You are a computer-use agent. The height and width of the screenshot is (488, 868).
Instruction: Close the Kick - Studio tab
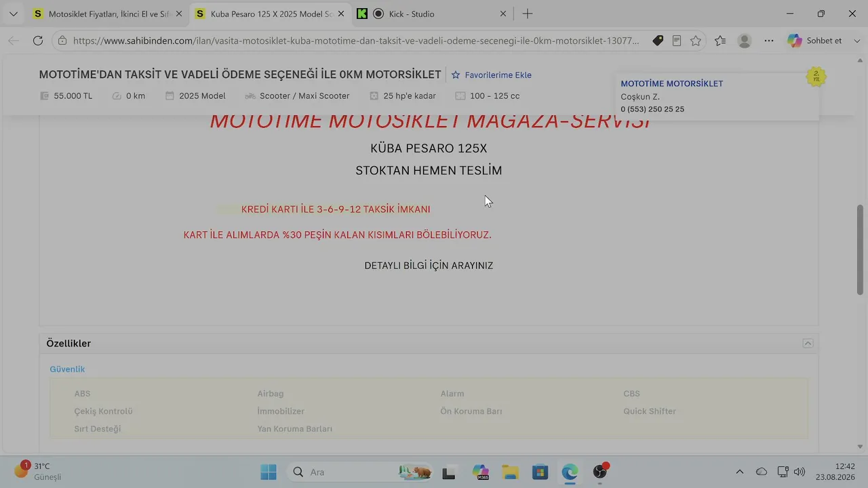503,14
